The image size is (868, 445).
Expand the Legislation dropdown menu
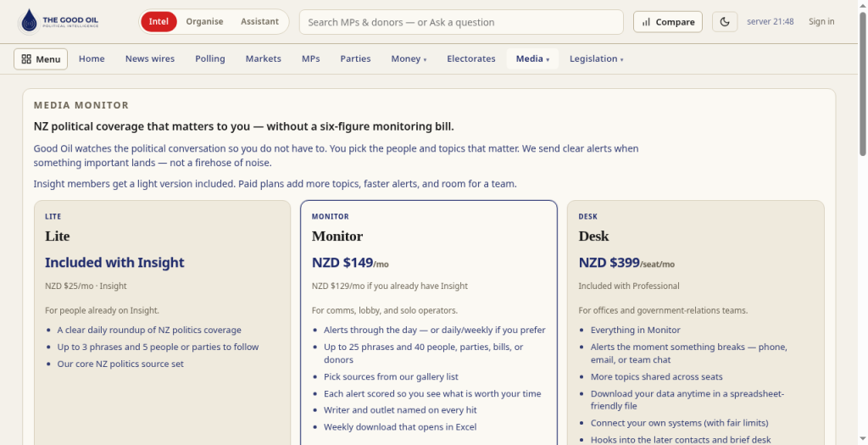(x=596, y=58)
